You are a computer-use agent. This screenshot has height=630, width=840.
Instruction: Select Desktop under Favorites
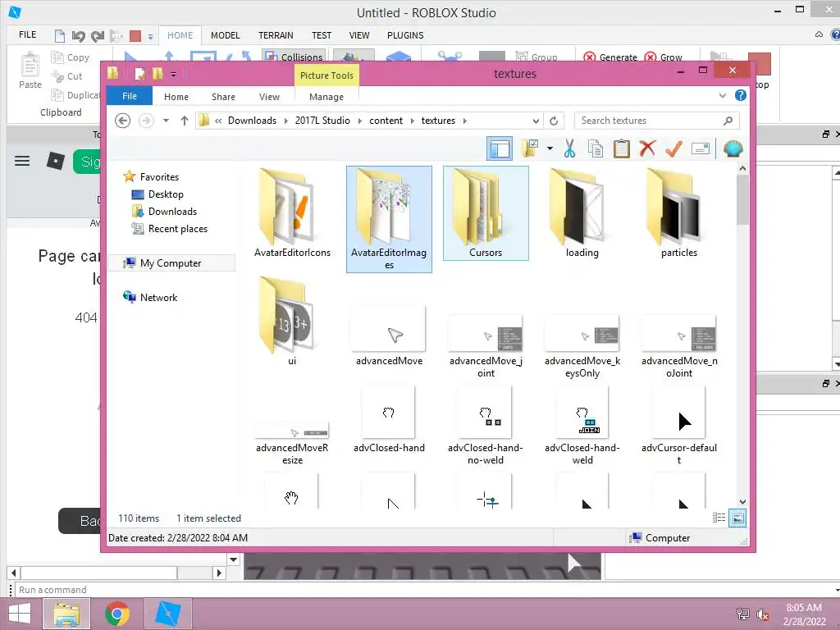[x=166, y=194]
